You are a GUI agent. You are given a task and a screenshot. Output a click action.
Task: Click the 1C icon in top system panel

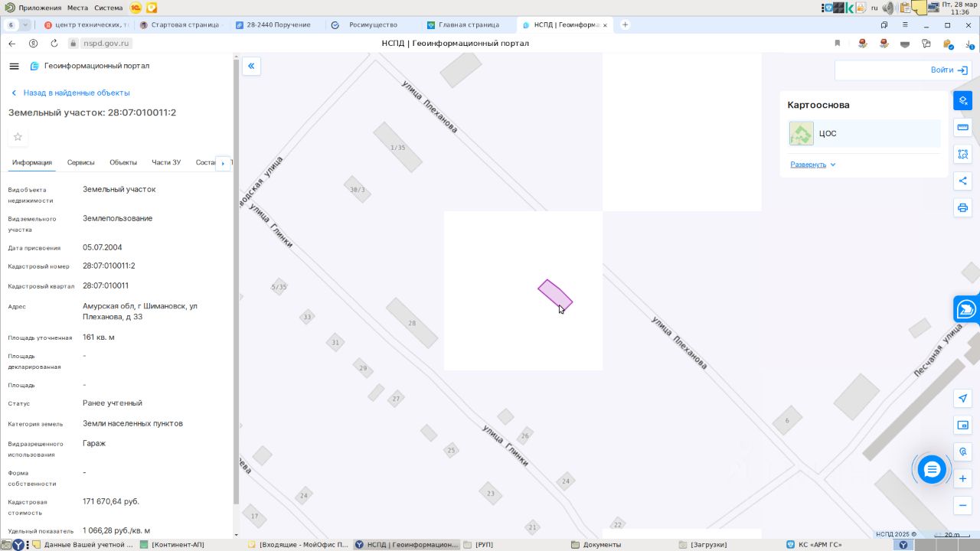tap(136, 8)
